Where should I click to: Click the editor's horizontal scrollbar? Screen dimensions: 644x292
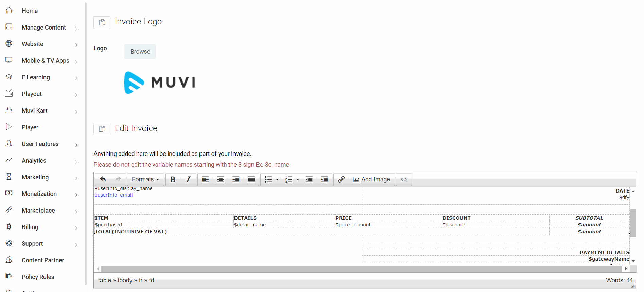[360, 269]
